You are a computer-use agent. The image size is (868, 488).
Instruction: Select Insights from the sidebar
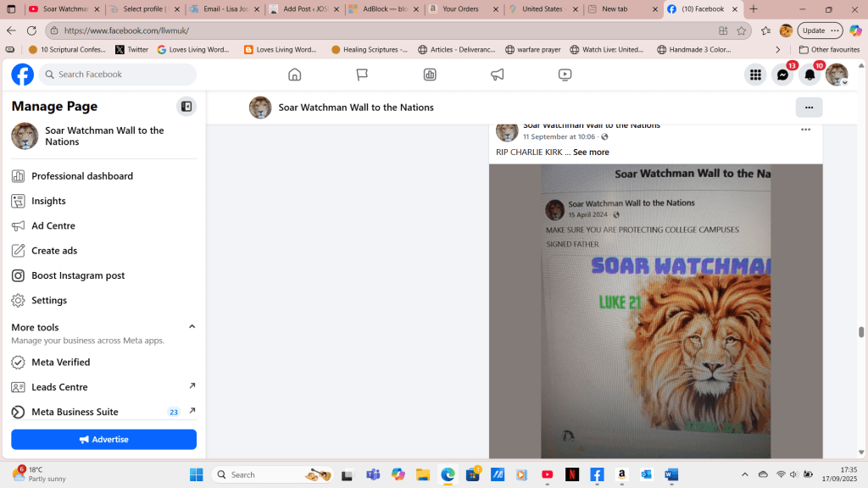click(x=48, y=201)
